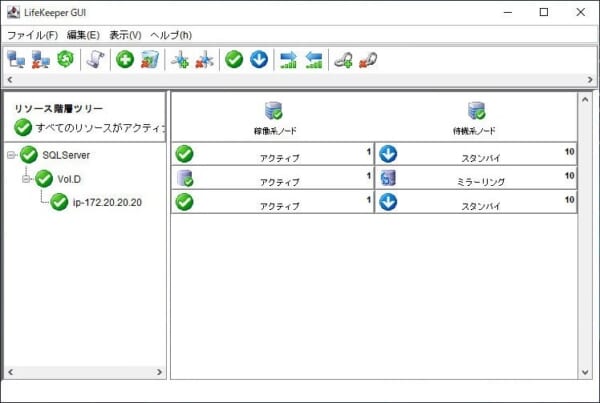Minimize the LifeKeeper GUI window

(x=508, y=12)
